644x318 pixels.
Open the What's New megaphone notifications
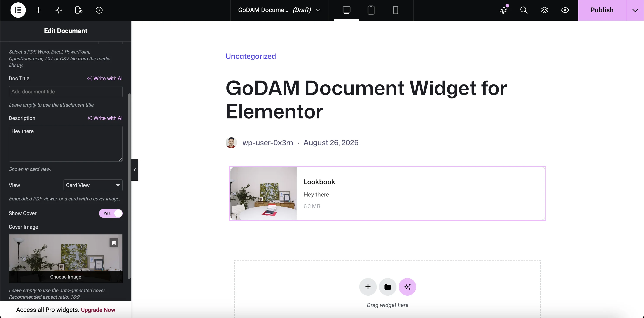[x=504, y=10]
